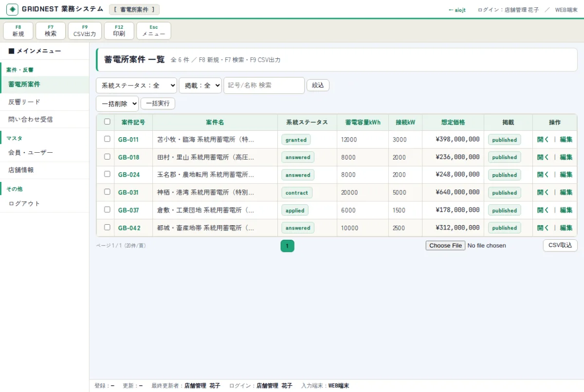Screen dimensions: 584x392
Task: Click page 1 pagination button
Action: click(x=287, y=246)
